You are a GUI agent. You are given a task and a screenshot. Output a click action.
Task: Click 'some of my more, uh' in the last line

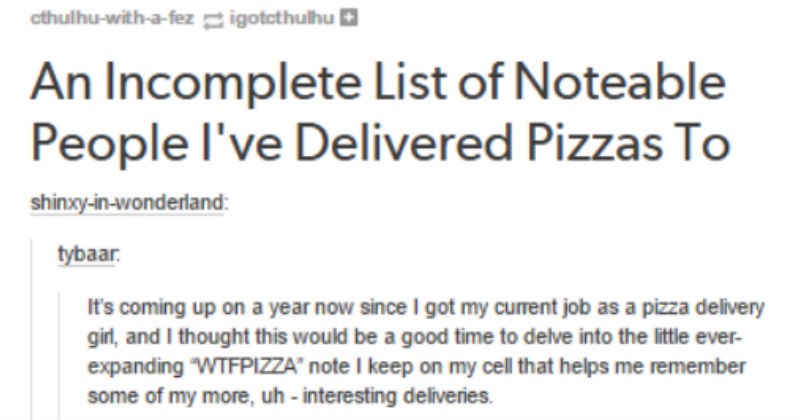[186, 396]
